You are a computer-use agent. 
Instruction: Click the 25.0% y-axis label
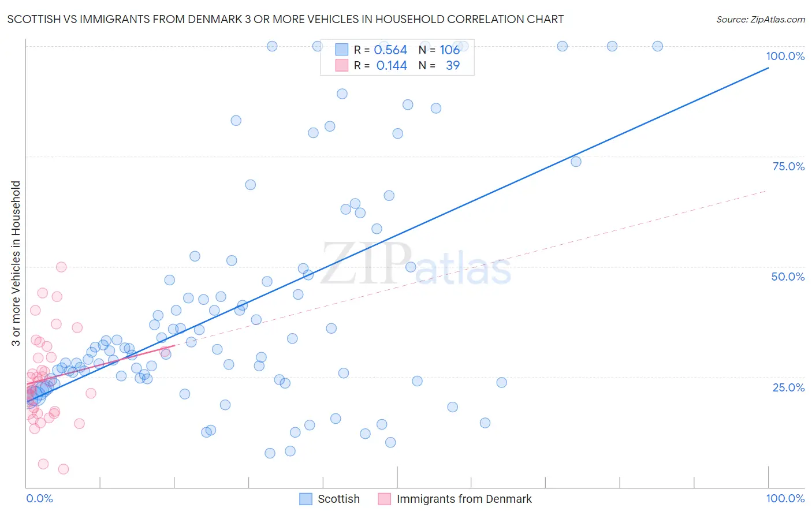(788, 387)
